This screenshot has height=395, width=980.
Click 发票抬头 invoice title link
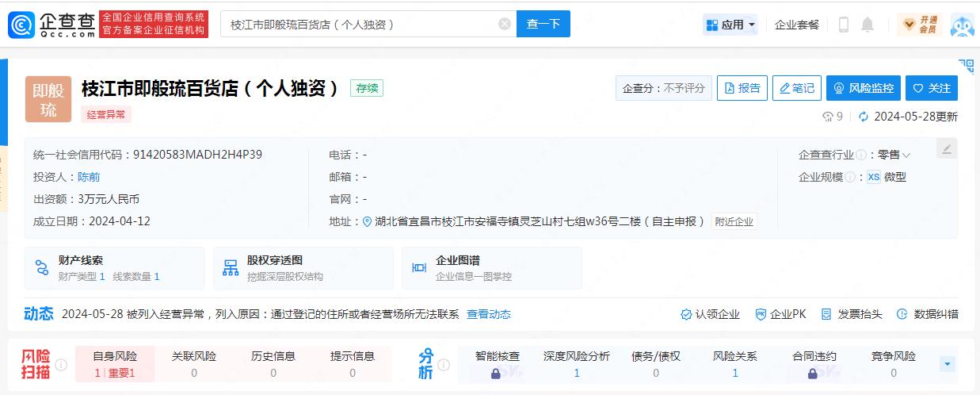[x=852, y=314]
